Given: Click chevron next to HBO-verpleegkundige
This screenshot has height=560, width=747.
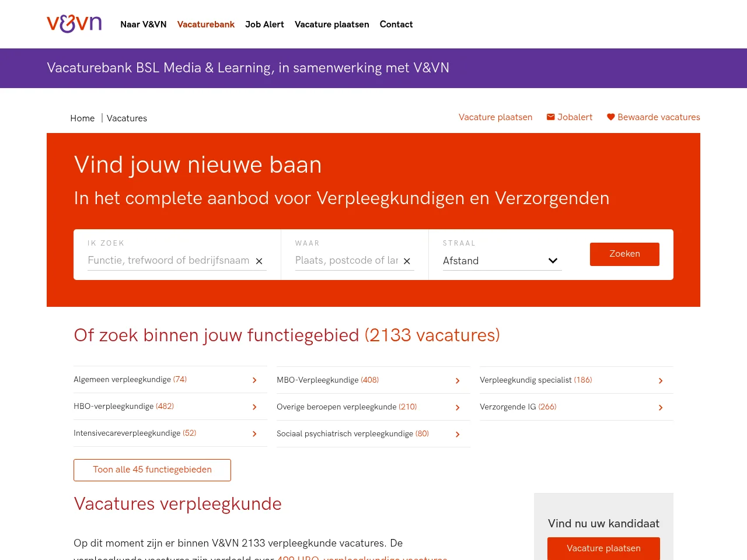Looking at the screenshot, I should (254, 407).
